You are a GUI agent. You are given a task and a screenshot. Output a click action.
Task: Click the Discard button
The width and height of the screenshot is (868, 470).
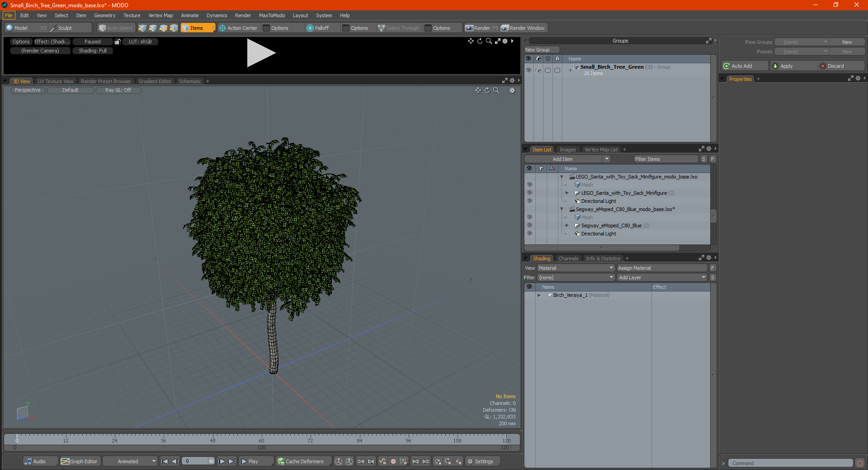click(841, 66)
